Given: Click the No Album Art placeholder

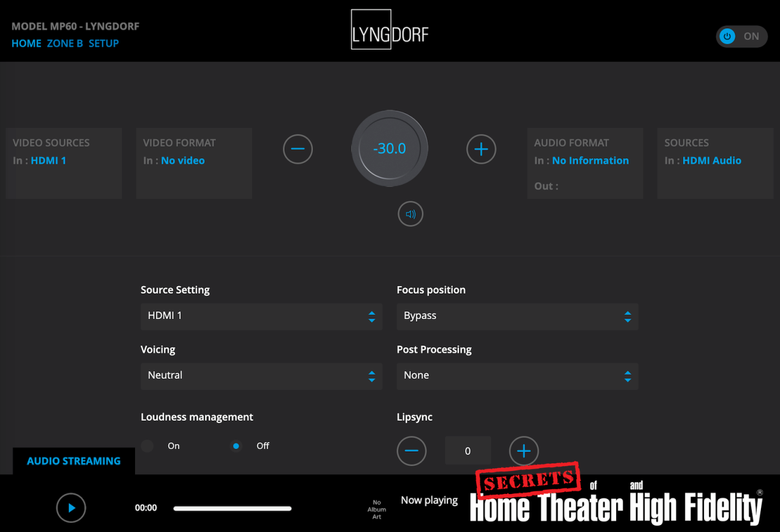Looking at the screenshot, I should coord(377,509).
